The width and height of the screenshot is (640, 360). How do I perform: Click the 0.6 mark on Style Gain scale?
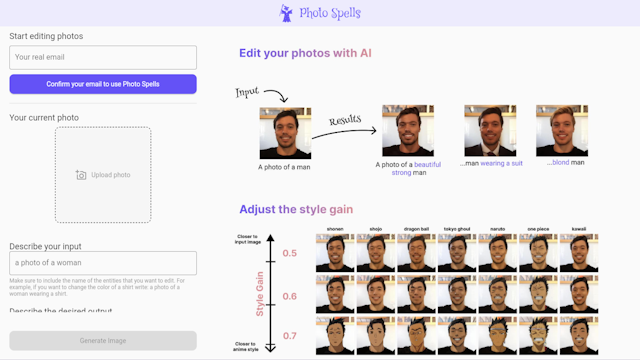click(x=289, y=296)
